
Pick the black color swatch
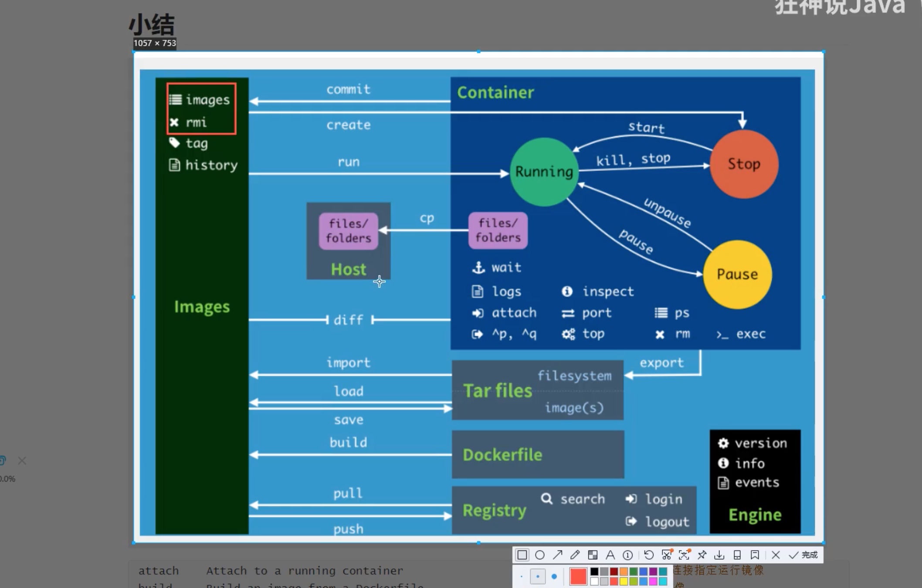(x=594, y=571)
